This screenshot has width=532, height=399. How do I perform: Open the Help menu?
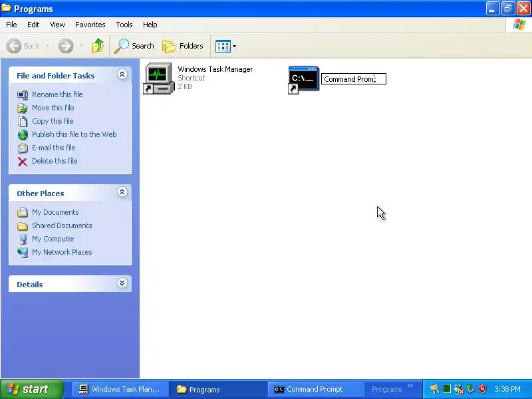[150, 25]
